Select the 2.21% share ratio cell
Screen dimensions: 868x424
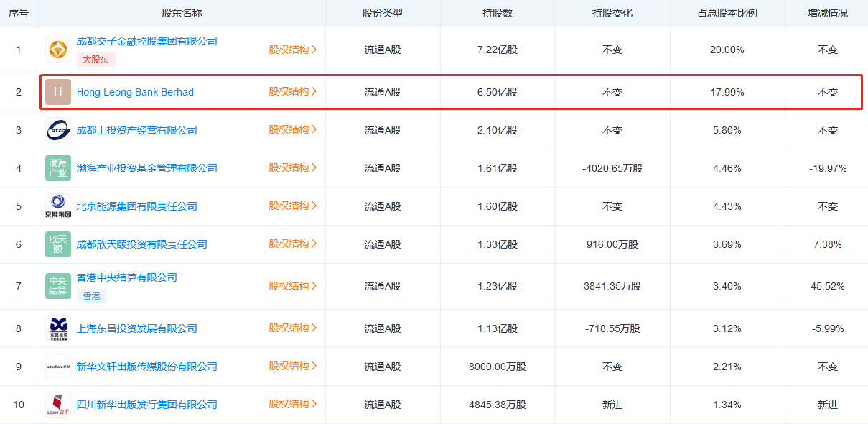coord(727,367)
